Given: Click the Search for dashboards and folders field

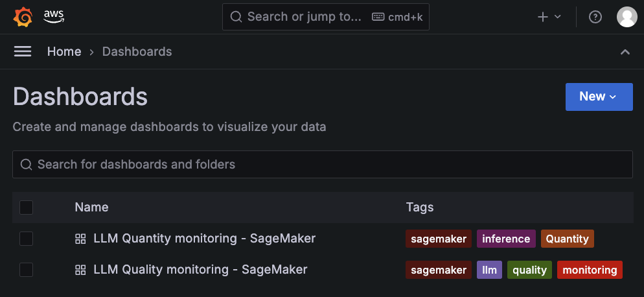Looking at the screenshot, I should (x=323, y=165).
